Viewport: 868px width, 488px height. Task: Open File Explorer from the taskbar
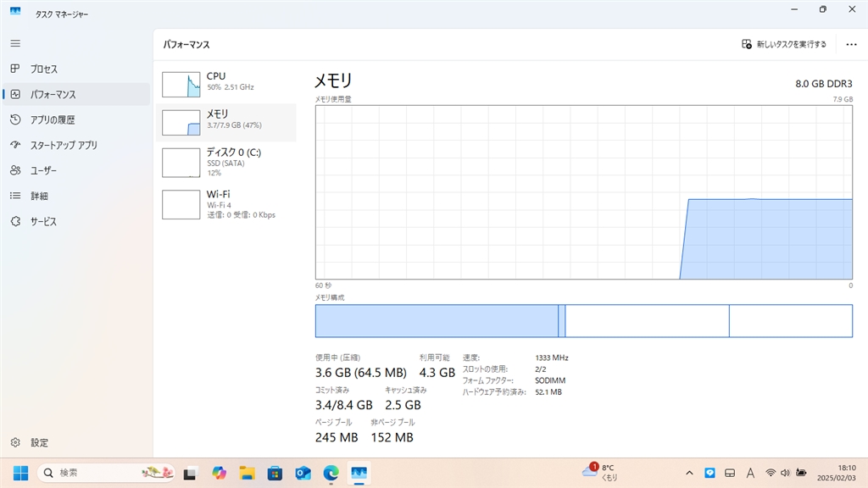point(247,473)
